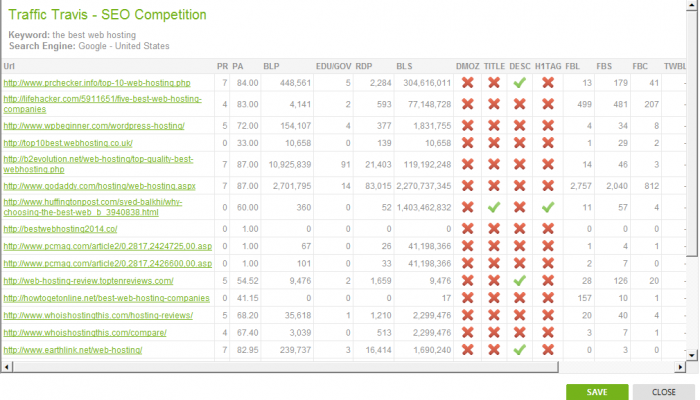The width and height of the screenshot is (700, 400).
Task: Sort table by Url column header
Action: point(9,66)
